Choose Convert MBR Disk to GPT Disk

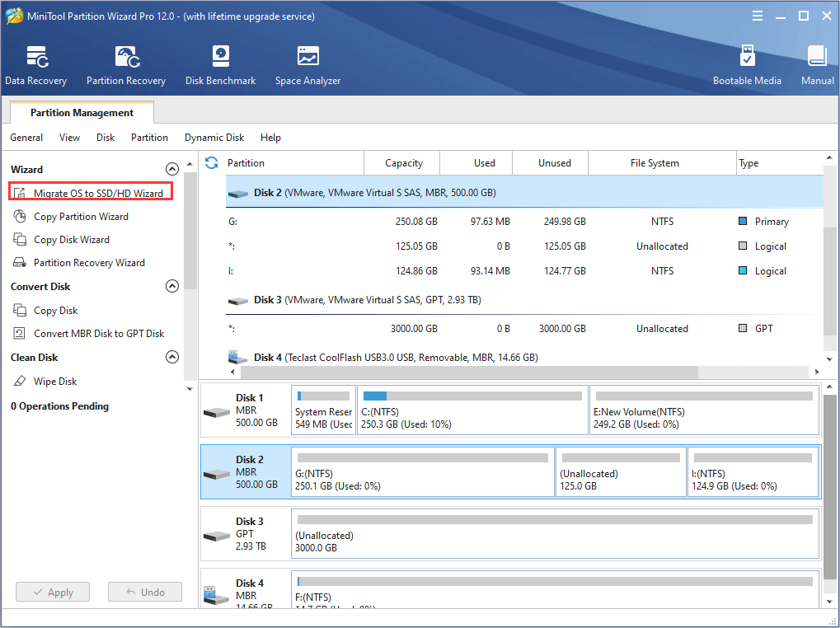(x=99, y=334)
